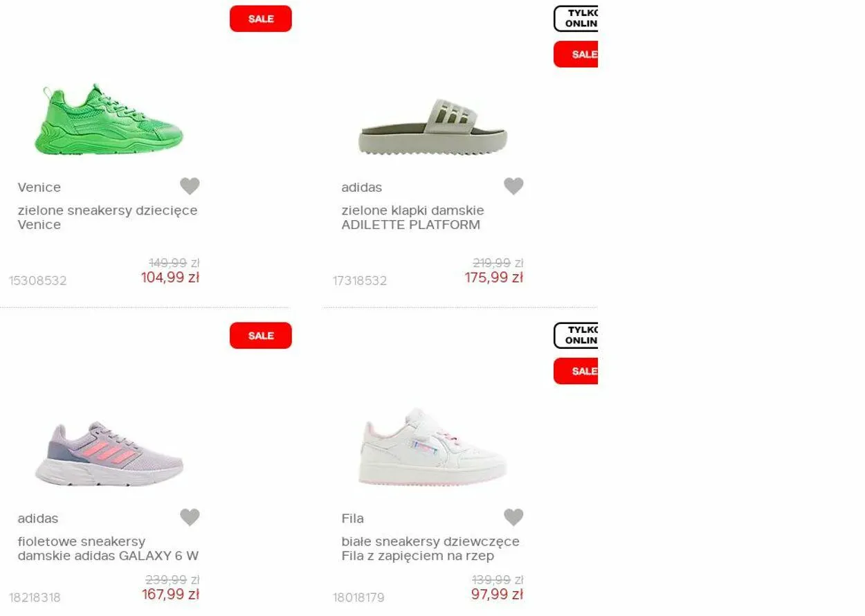The width and height of the screenshot is (865, 616).
Task: Open the purple adidas Galaxy sneaker image
Action: click(x=109, y=453)
